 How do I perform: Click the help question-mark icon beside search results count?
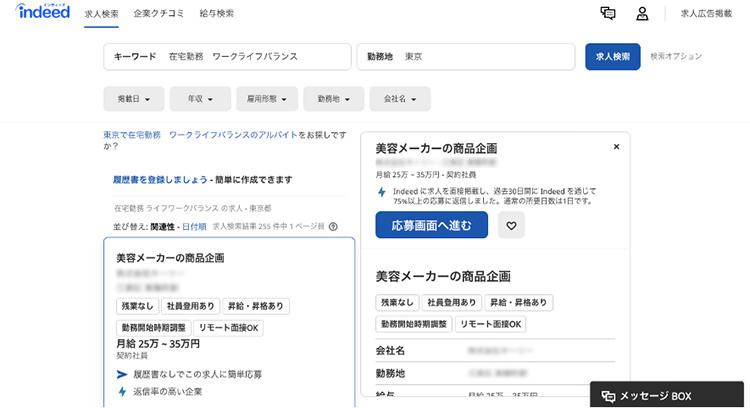click(333, 227)
